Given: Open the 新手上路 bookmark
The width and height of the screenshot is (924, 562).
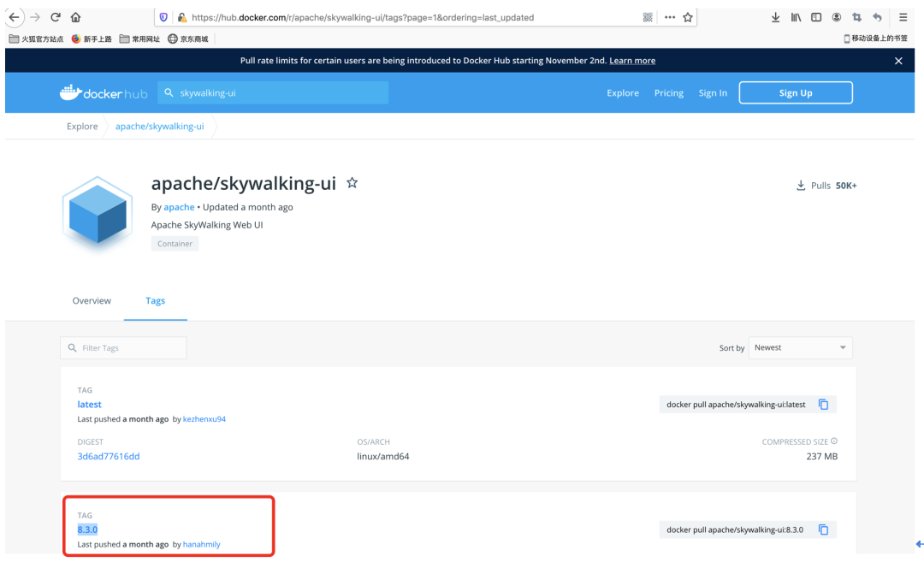Looking at the screenshot, I should coord(92,38).
